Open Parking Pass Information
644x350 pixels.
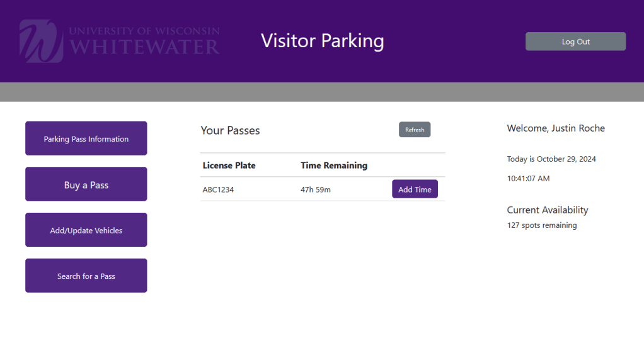click(x=86, y=138)
